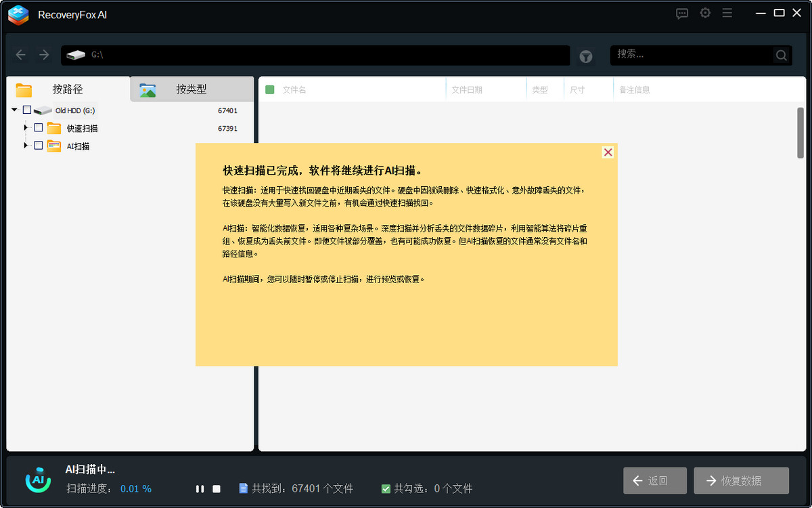The image size is (812, 508).
Task: Open the feedback message icon
Action: pos(681,13)
